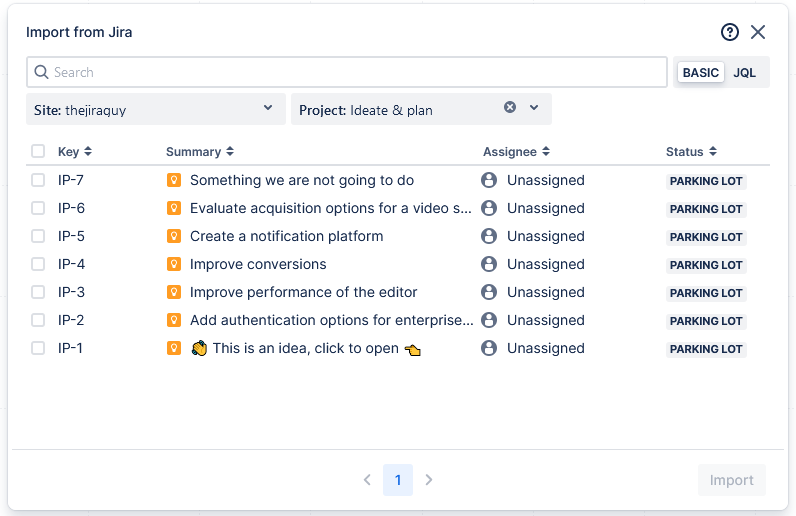
Task: Switch to the BASIC search mode
Action: point(701,72)
